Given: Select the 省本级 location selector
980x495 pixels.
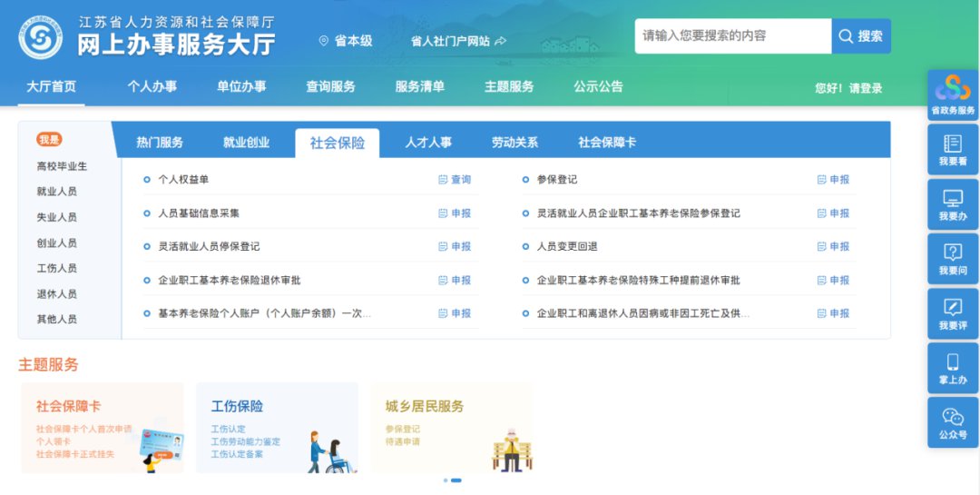Looking at the screenshot, I should pos(346,41).
